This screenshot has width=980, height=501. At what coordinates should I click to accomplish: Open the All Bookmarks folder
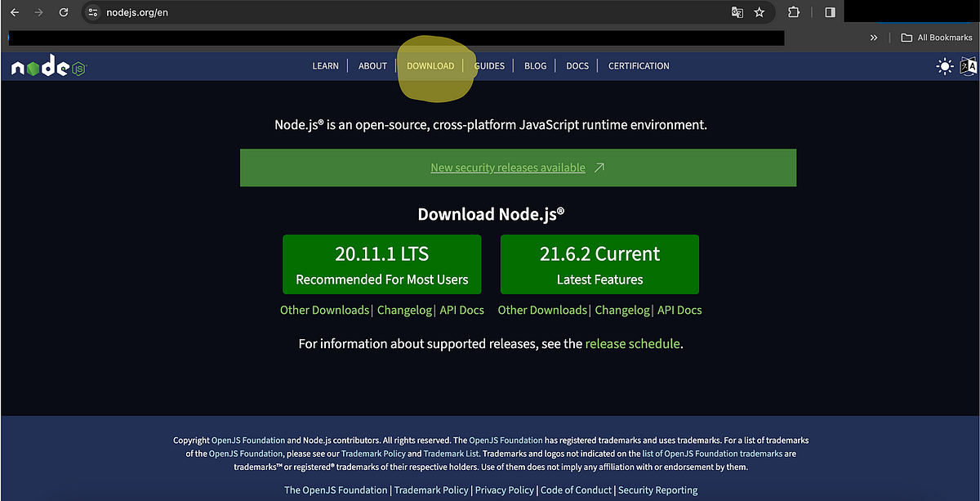pyautogui.click(x=936, y=37)
